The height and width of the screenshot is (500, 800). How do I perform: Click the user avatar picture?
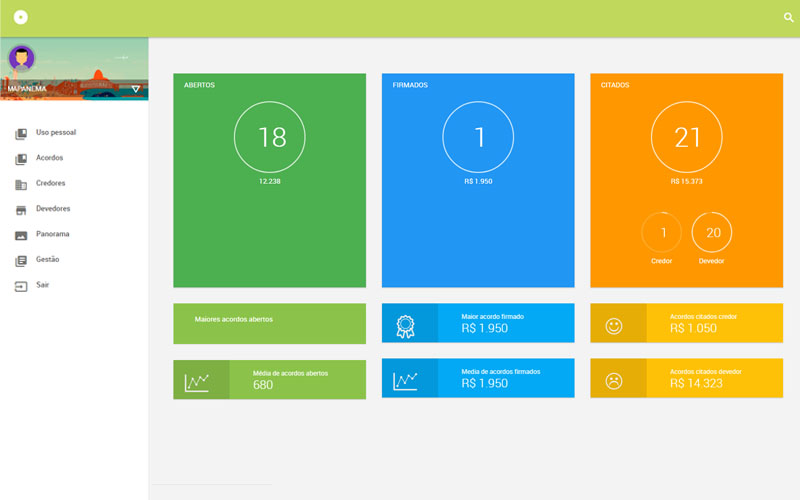21,58
